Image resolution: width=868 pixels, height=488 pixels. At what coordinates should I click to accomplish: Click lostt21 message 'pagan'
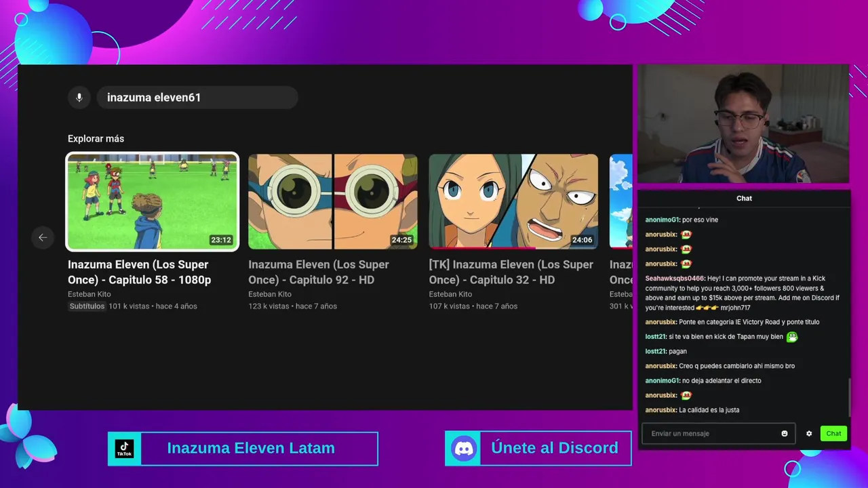coord(677,351)
